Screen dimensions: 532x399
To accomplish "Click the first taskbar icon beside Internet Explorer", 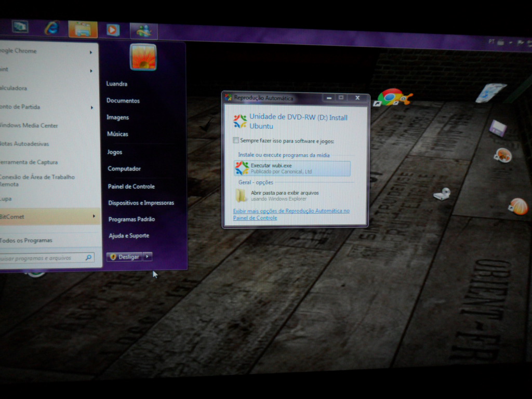I will [x=20, y=26].
